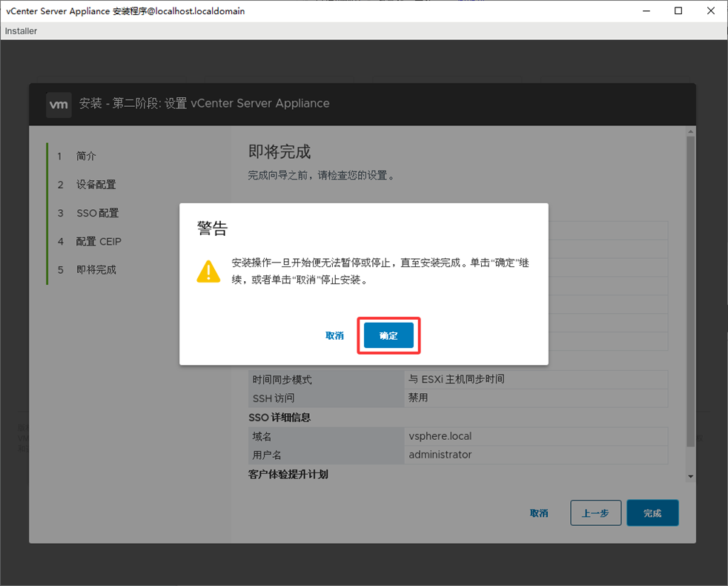The height and width of the screenshot is (586, 728).
Task: Maximize the installer window
Action: [x=678, y=11]
